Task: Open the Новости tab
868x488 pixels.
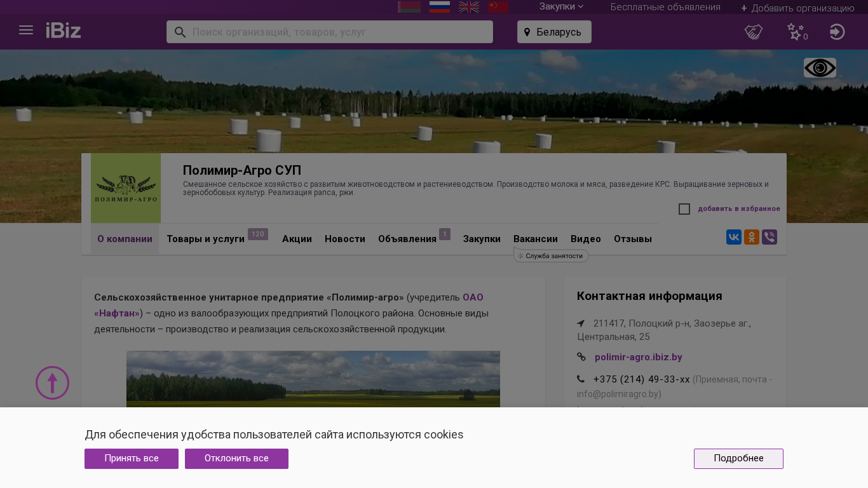Action: pyautogui.click(x=345, y=239)
